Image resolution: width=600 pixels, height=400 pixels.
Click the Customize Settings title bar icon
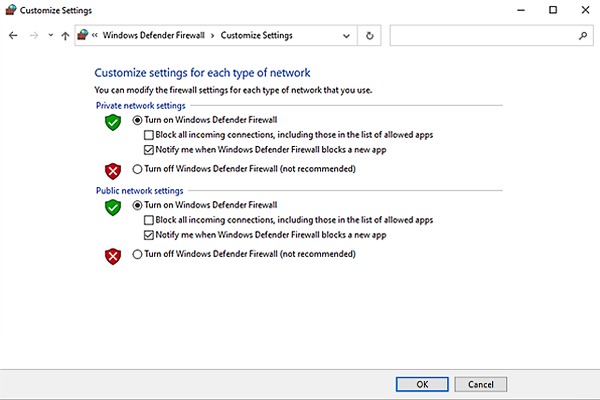(x=11, y=10)
